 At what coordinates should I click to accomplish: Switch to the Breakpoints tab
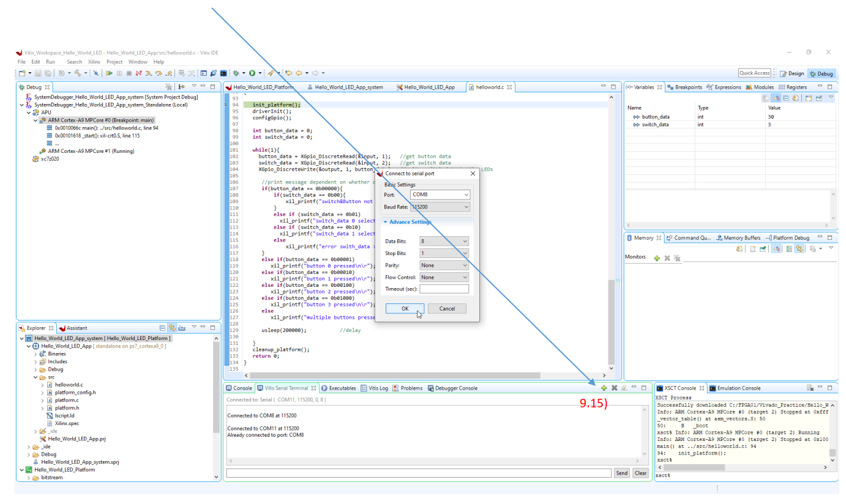[684, 87]
